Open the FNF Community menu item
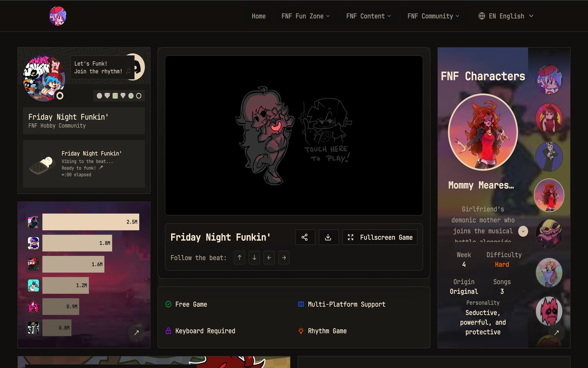Viewport: 588px width, 368px height. 433,16
